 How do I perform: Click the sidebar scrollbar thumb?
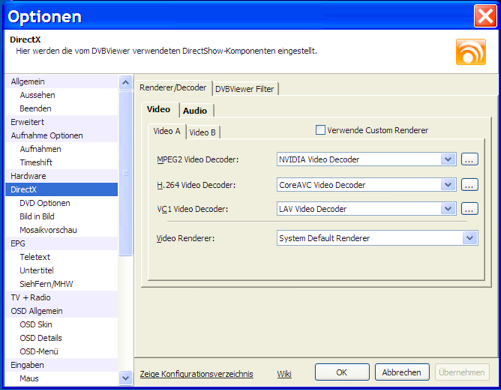pos(126,173)
